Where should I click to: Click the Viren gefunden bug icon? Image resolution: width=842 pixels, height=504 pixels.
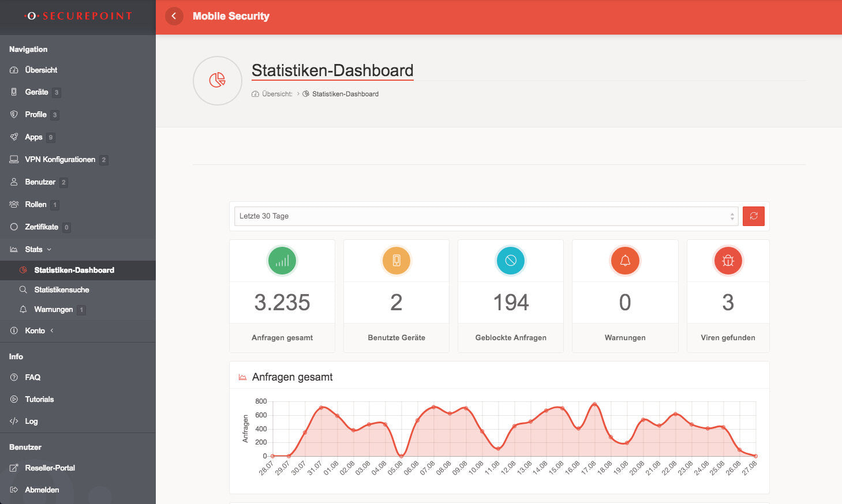tap(728, 261)
